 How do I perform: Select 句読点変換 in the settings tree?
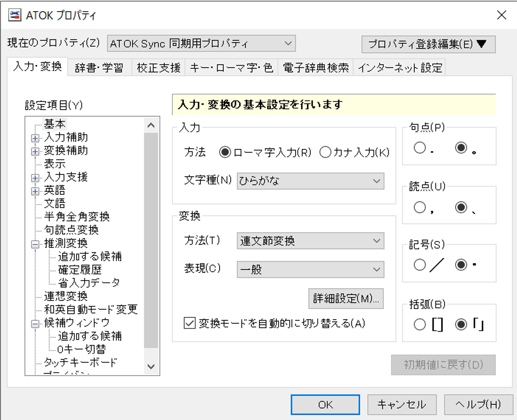click(x=71, y=230)
